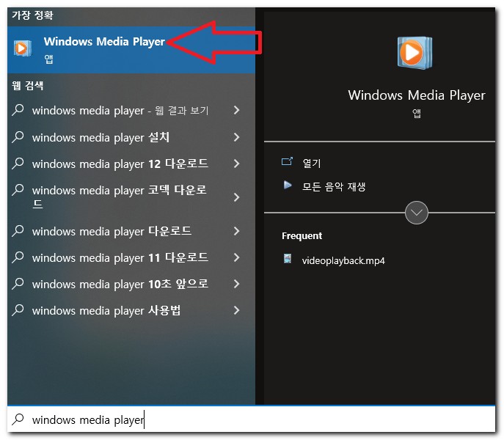Click the large Windows Media Player logo in preview
The width and height of the screenshot is (504, 440).
click(415, 53)
